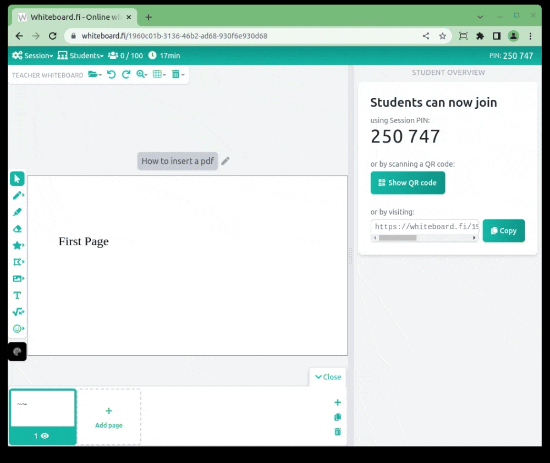Screen dimensions: 550x463
Task: Open the color palette picker
Action: pos(17,351)
